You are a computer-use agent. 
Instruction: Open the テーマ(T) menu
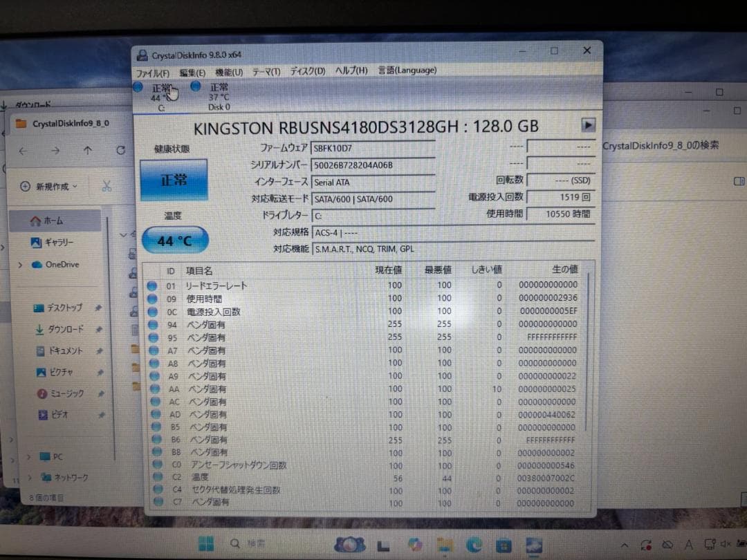tap(266, 72)
